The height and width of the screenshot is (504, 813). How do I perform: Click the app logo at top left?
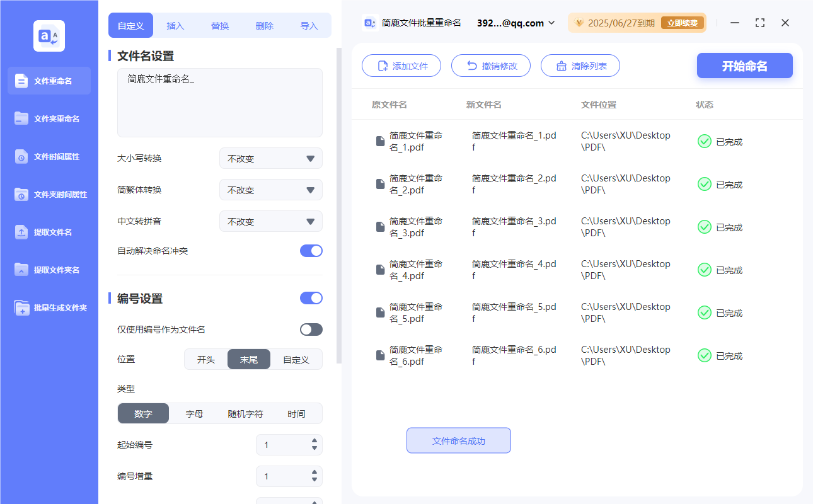[49, 36]
